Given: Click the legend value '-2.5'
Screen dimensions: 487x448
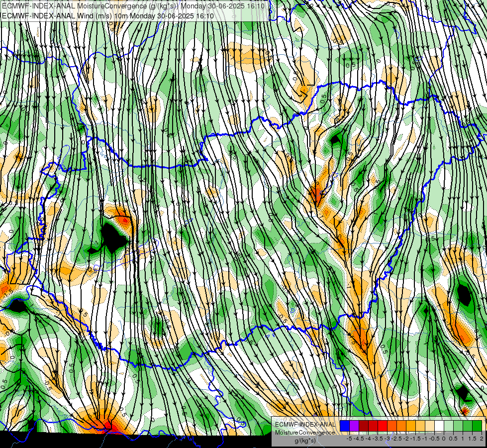Looking at the screenshot, I should [396, 439].
